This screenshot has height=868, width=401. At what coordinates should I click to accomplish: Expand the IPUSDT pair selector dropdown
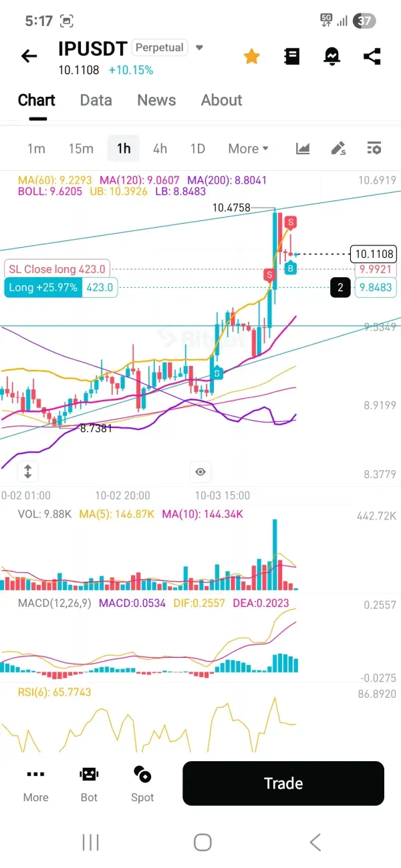coord(199,48)
